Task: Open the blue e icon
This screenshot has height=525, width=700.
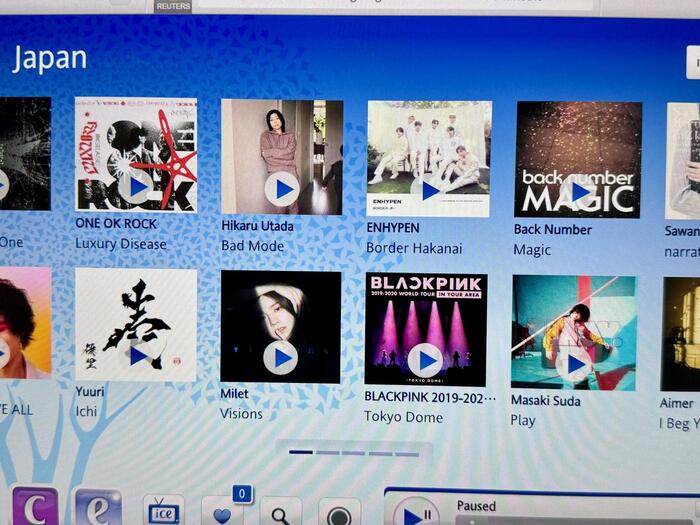Action: point(99,508)
